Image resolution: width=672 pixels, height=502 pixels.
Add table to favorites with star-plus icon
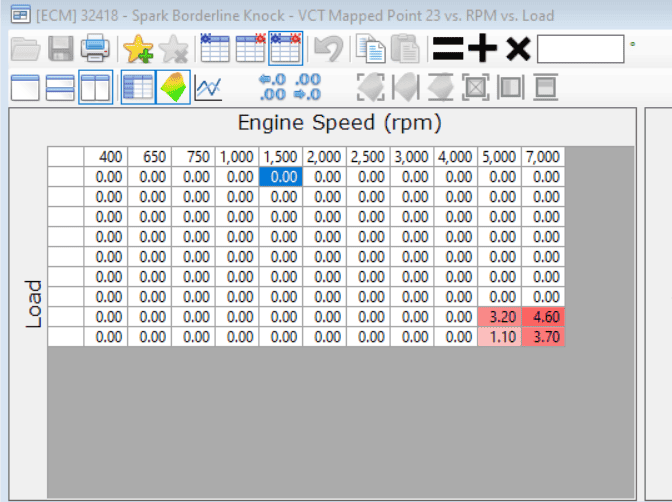(138, 48)
